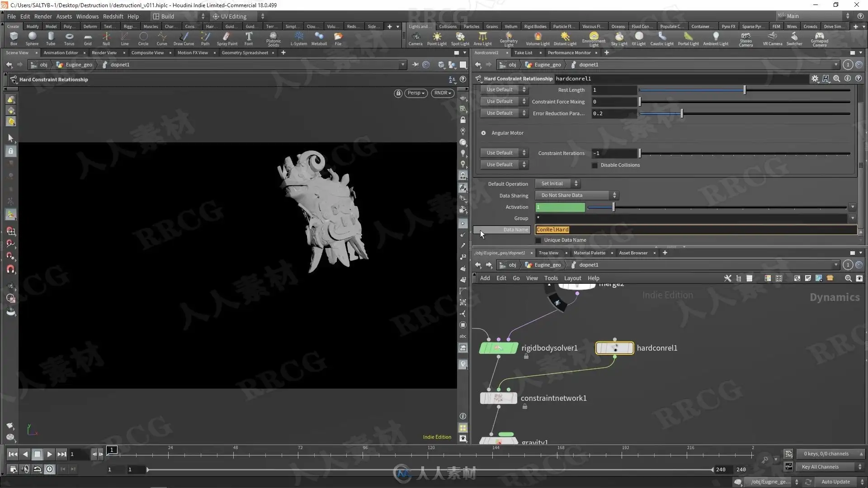Check the Unique Data Name option
The image size is (868, 488).
(x=538, y=240)
